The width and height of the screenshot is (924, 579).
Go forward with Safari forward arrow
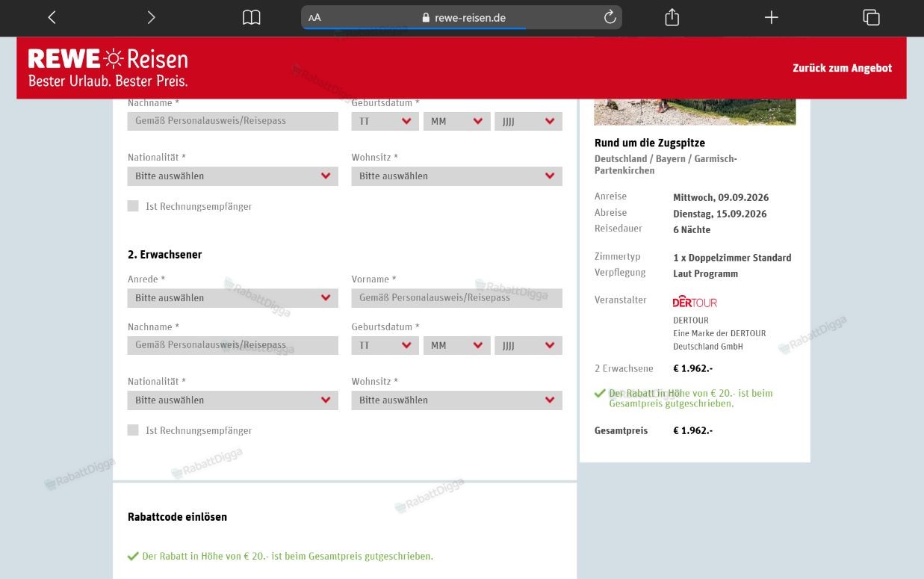pyautogui.click(x=151, y=17)
